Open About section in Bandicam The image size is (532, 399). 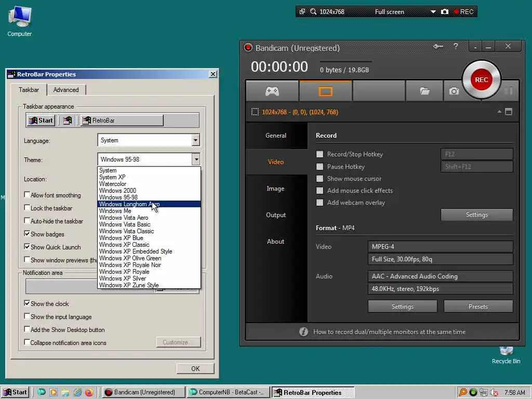276,241
